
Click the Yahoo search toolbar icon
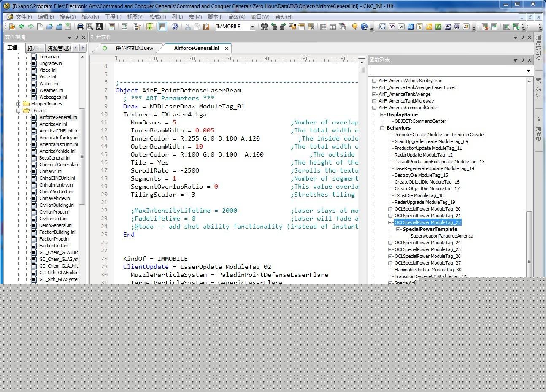392,27
